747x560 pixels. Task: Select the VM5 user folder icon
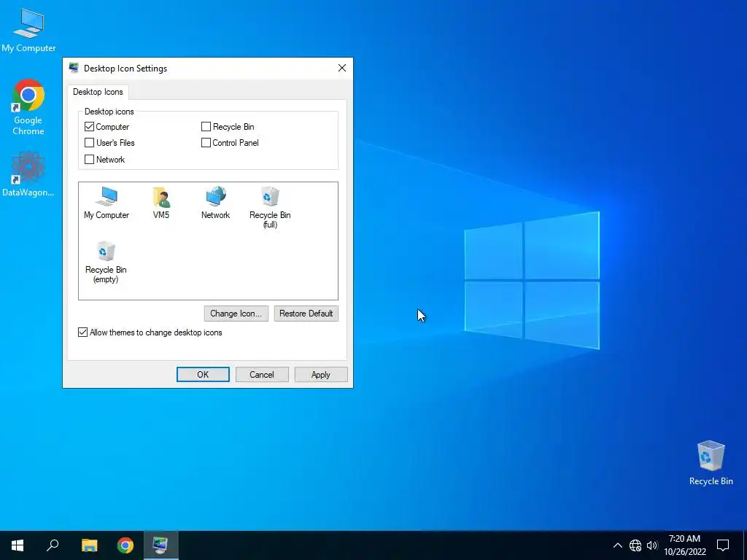coord(161,203)
